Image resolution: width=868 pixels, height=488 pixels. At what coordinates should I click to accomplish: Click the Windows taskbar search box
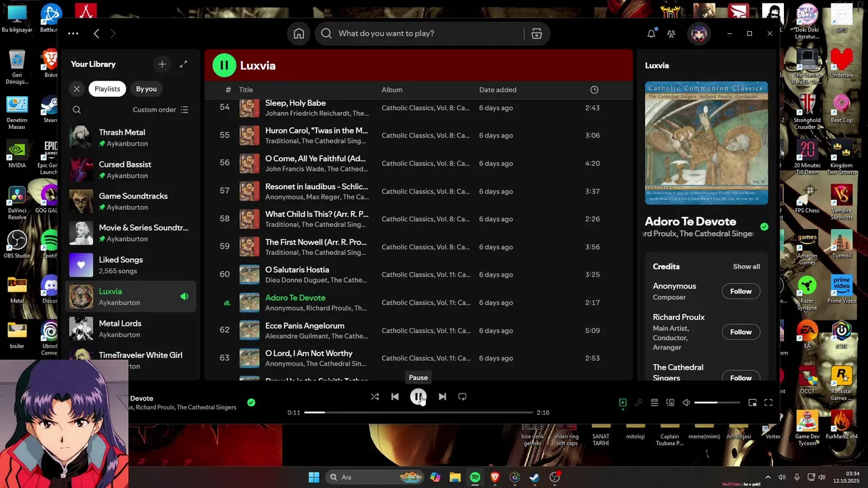tap(374, 477)
